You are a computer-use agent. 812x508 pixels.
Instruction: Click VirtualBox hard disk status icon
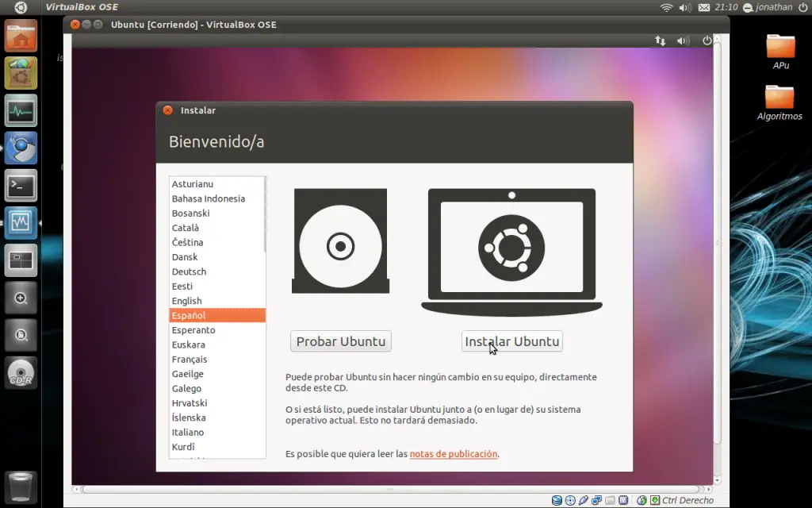click(x=557, y=500)
